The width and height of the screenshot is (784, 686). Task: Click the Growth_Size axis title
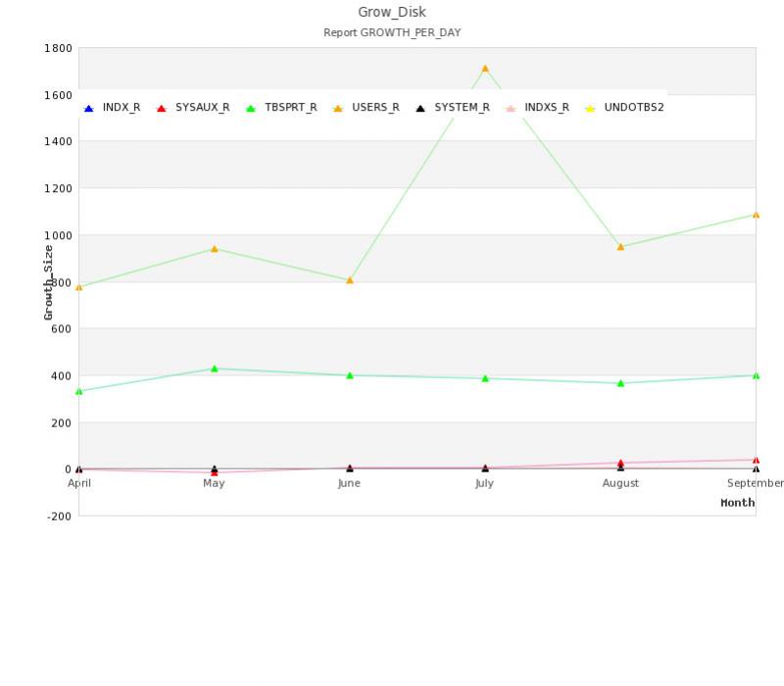[x=48, y=282]
